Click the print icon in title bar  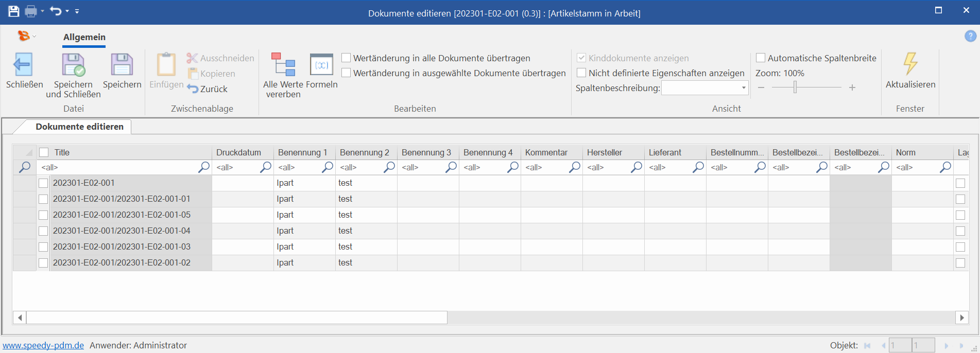coord(31,11)
